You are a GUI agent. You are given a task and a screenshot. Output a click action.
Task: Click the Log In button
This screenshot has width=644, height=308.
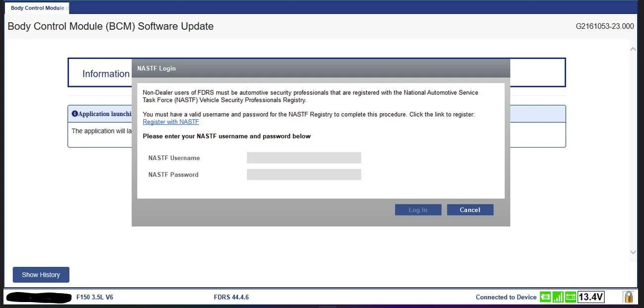click(x=418, y=210)
